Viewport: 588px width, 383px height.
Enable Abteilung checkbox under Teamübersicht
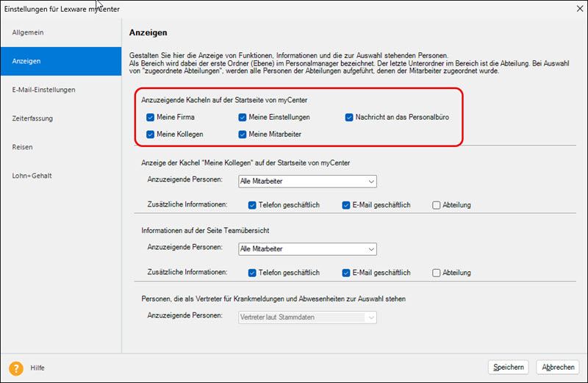tap(437, 273)
